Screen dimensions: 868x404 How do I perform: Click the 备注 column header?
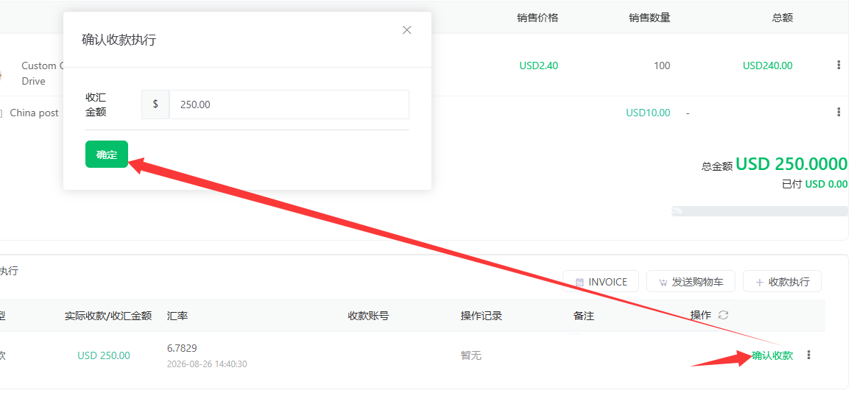(584, 316)
